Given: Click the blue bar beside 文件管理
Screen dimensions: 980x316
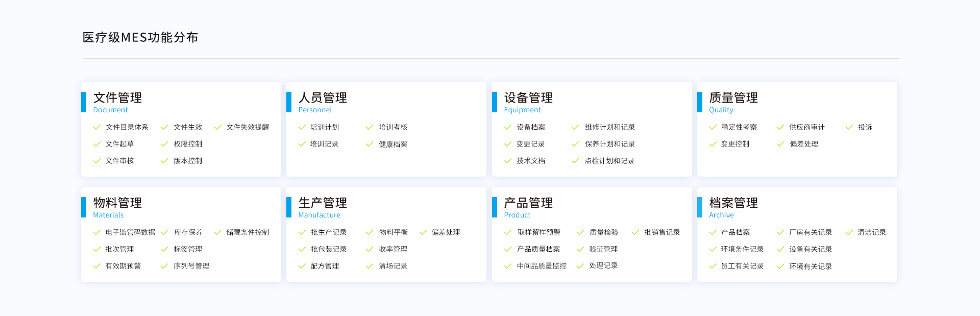Looking at the screenshot, I should click(84, 102).
